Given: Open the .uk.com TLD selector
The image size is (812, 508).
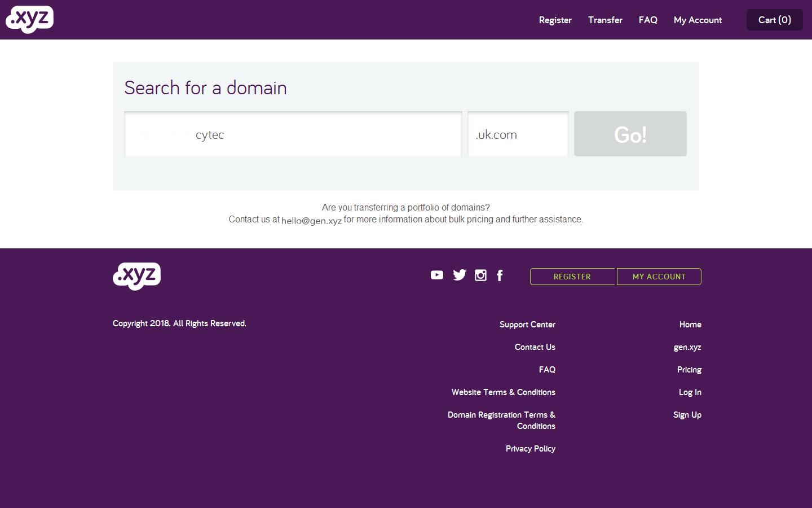Looking at the screenshot, I should tap(518, 134).
